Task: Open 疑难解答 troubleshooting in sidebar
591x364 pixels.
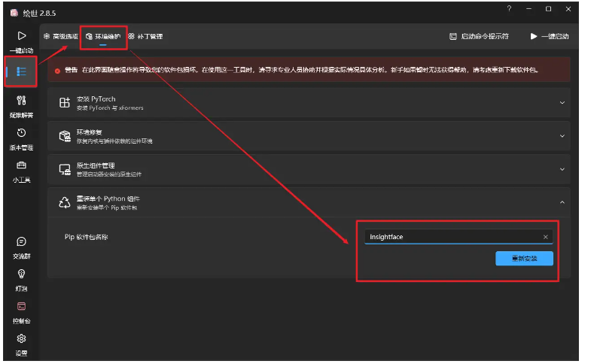Action: click(x=21, y=105)
